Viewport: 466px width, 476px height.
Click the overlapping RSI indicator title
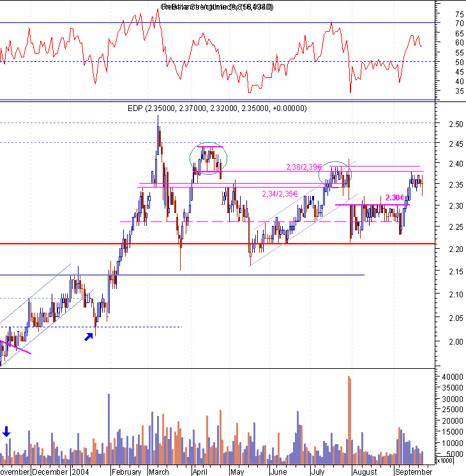(x=217, y=7)
